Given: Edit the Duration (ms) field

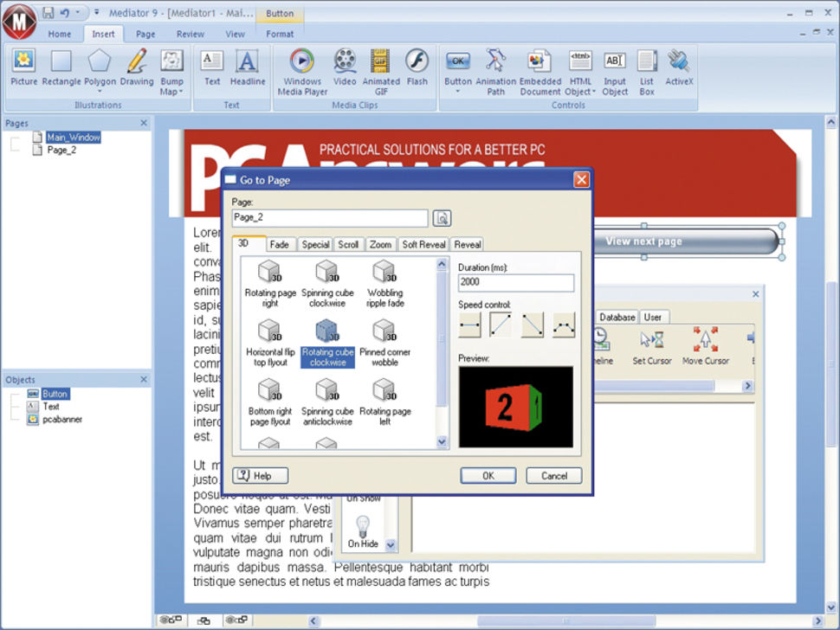Looking at the screenshot, I should pos(516,283).
